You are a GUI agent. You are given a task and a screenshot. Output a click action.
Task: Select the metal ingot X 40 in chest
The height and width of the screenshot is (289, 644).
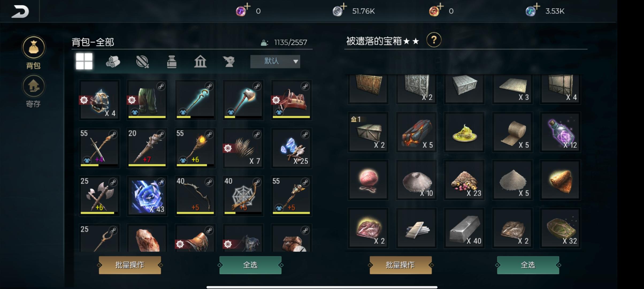click(x=464, y=228)
